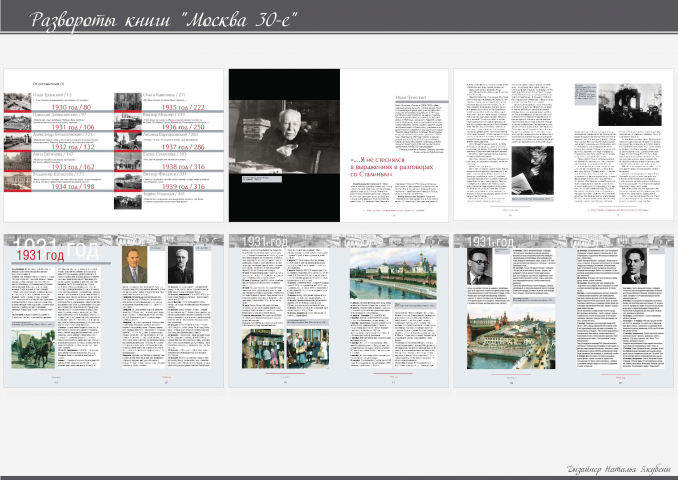Click the name heading above the Stalin quote
This screenshot has width=678, height=480.
(411, 98)
